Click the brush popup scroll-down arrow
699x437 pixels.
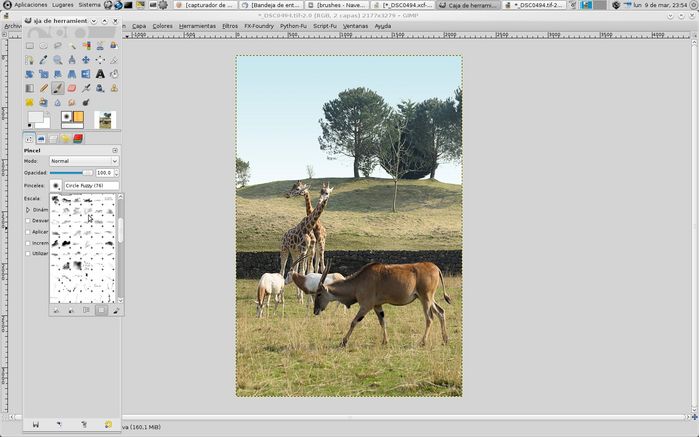point(120,300)
